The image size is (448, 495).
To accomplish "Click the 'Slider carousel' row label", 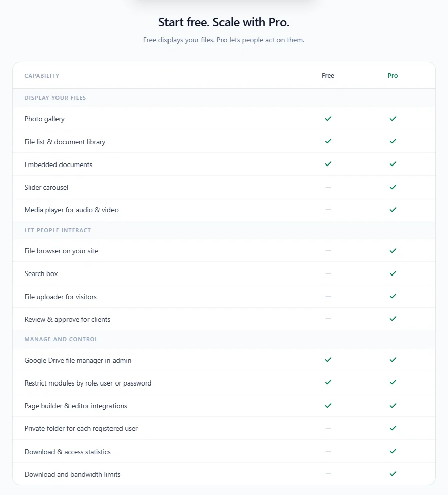I will pos(46,187).
